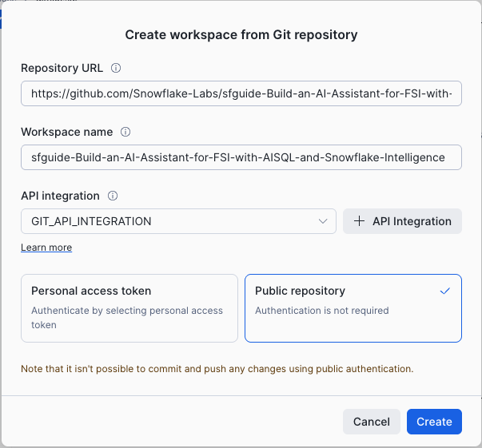Click the API integration dropdown chevron
This screenshot has width=482, height=448.
coord(323,221)
